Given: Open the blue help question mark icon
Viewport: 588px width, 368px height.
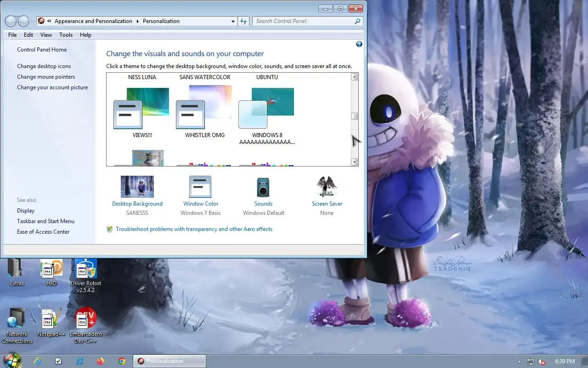Looking at the screenshot, I should tap(359, 44).
